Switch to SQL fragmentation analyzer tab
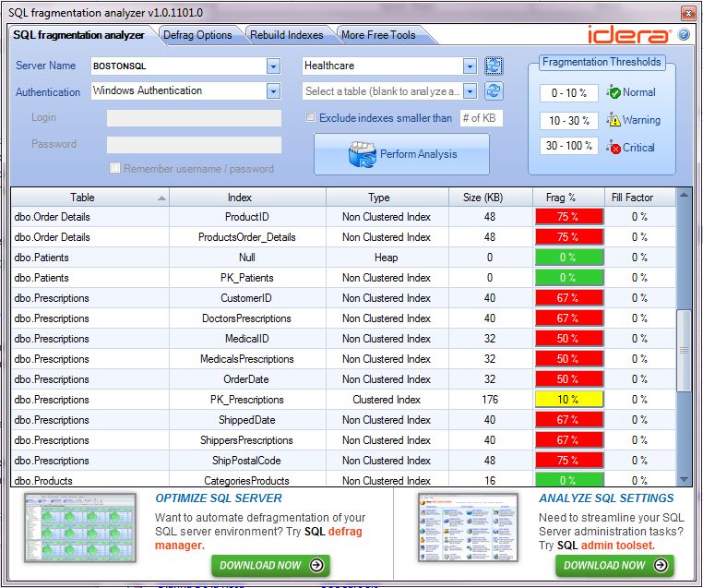This screenshot has width=703, height=588. pyautogui.click(x=79, y=35)
